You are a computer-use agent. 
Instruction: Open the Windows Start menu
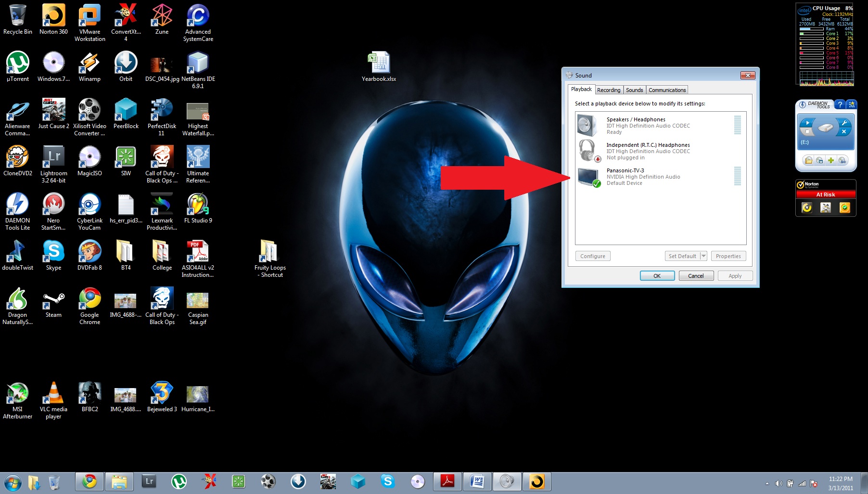click(12, 482)
